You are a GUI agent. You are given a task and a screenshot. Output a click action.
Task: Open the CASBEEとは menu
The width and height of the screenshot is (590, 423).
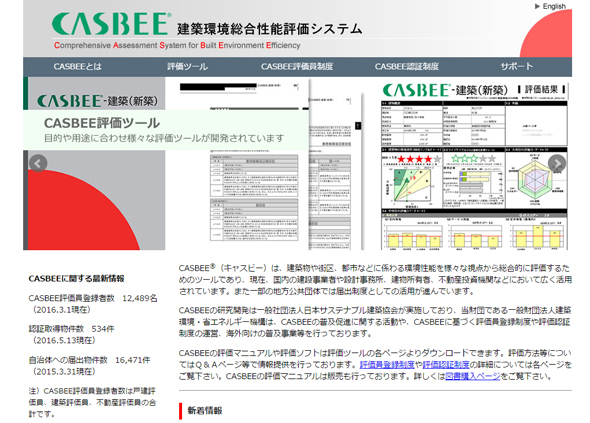[78, 67]
